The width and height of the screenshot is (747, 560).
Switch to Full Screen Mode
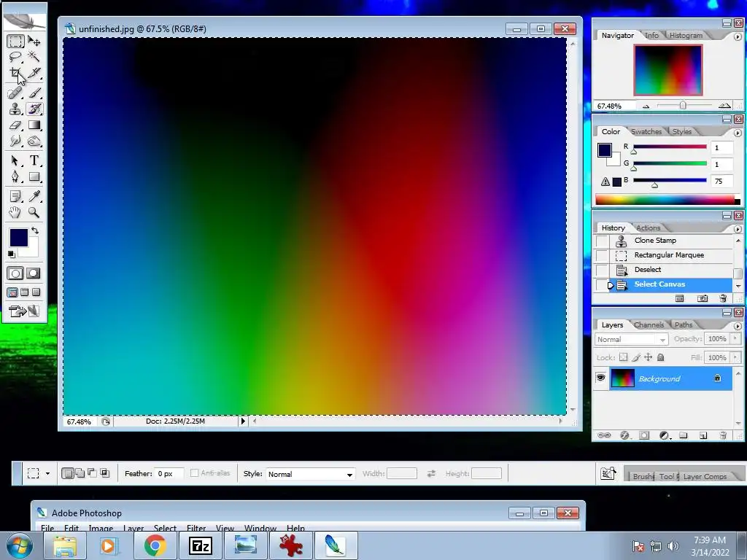click(x=36, y=292)
